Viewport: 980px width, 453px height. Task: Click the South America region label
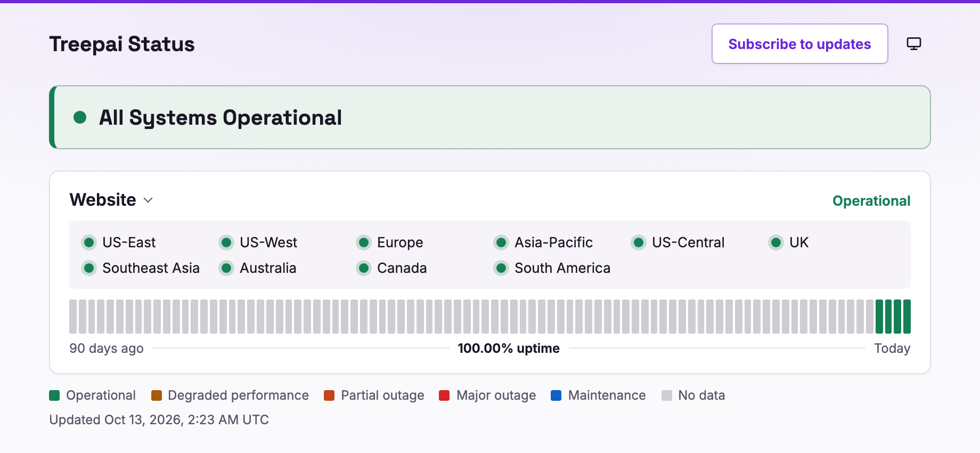pyautogui.click(x=562, y=268)
